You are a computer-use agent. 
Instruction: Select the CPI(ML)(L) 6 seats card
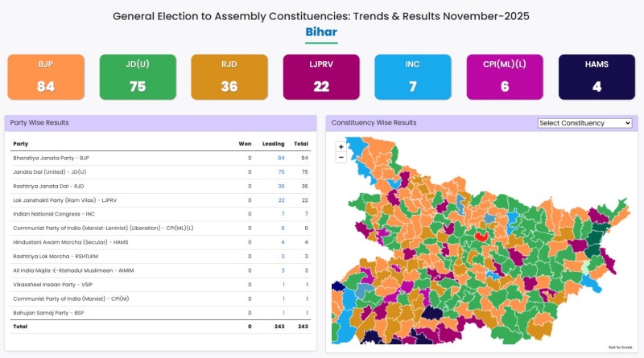(x=505, y=76)
